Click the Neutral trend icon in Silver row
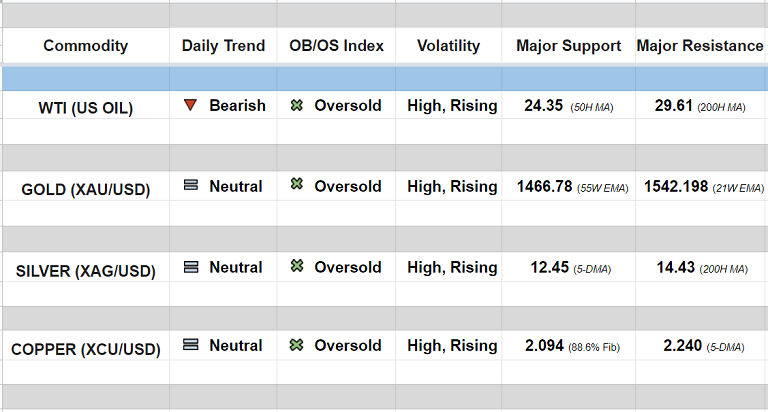Image resolution: width=768 pixels, height=412 pixels. 191,267
